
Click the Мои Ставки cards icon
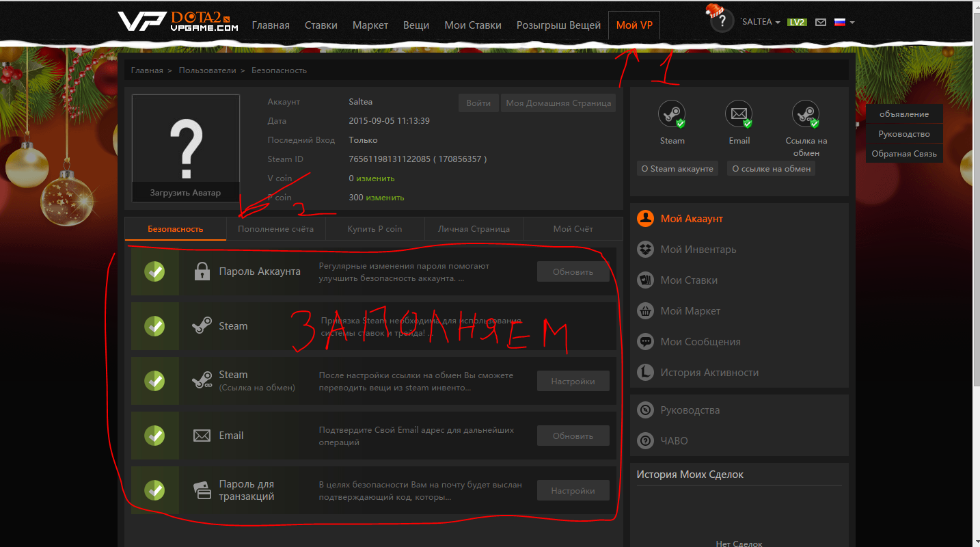pos(645,280)
